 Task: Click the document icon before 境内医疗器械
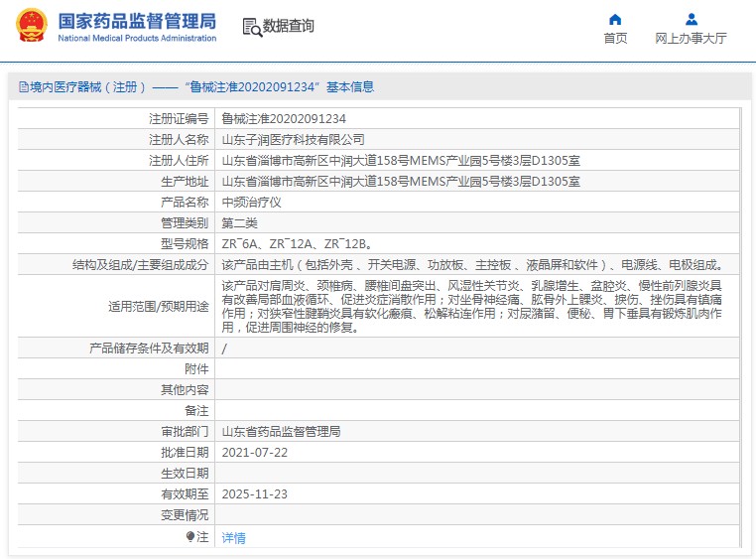[x=23, y=86]
